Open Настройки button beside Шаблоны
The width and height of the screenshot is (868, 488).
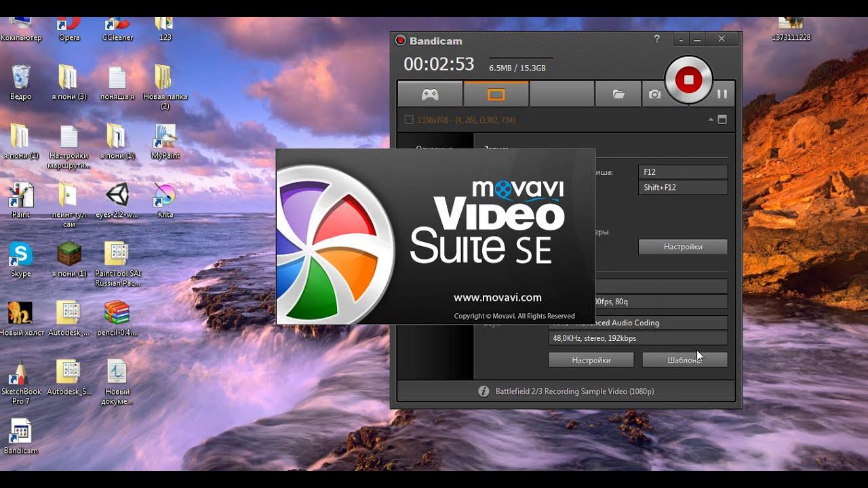pos(591,360)
